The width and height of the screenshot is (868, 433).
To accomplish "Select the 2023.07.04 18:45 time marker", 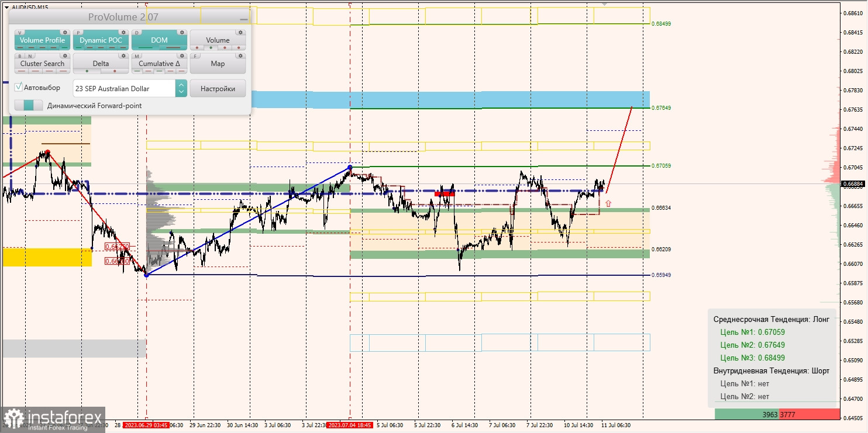I will click(x=349, y=425).
